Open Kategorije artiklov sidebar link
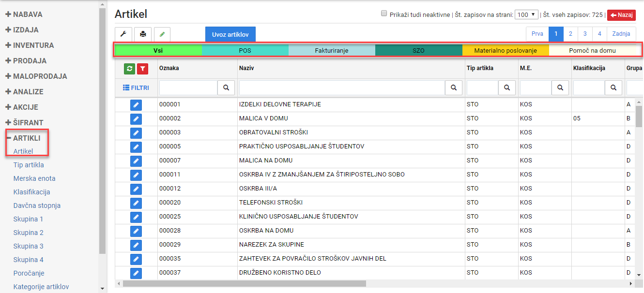This screenshot has height=293, width=644. point(41,287)
